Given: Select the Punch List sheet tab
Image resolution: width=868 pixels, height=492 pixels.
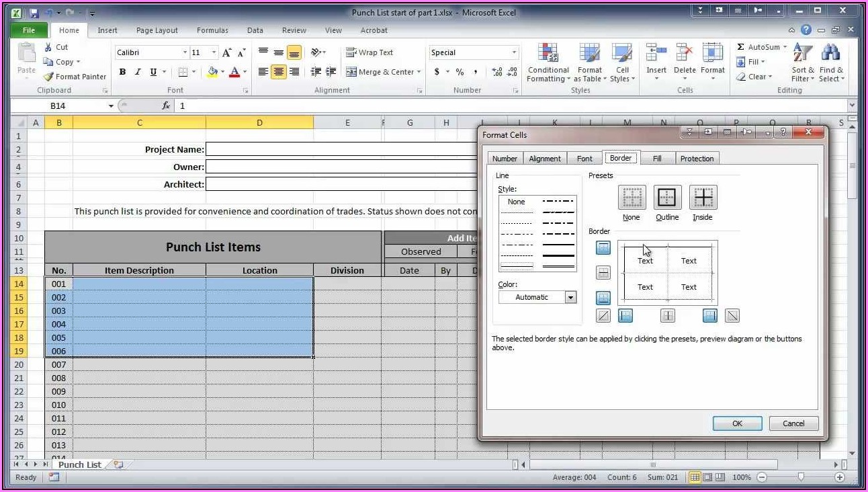Looking at the screenshot, I should (79, 464).
